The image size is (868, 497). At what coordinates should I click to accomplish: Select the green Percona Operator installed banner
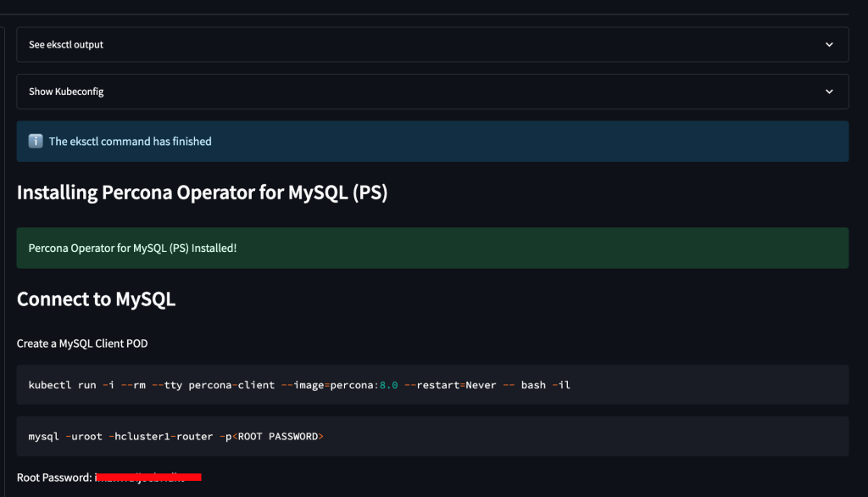(x=432, y=248)
